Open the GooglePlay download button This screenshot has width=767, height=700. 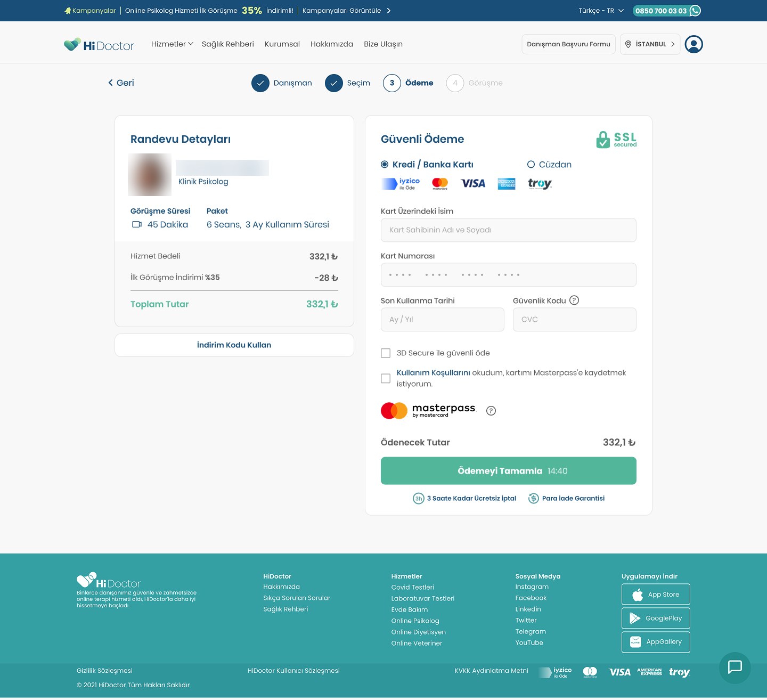656,618
